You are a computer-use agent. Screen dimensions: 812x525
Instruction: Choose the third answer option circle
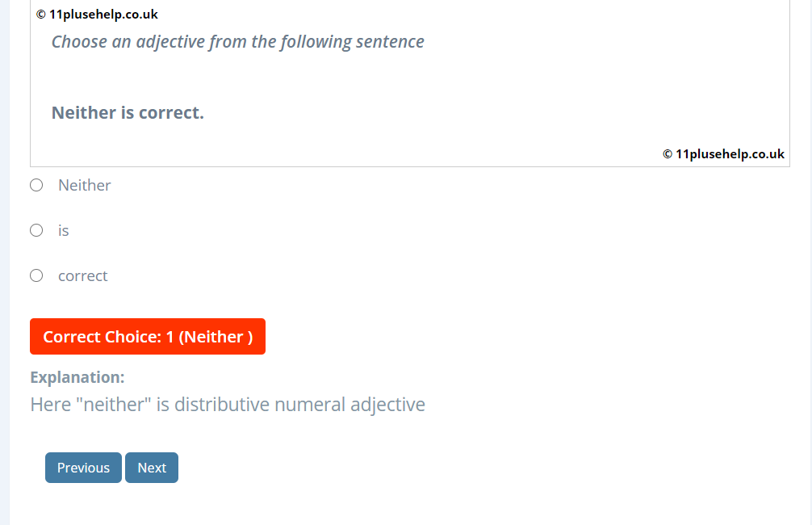[36, 275]
